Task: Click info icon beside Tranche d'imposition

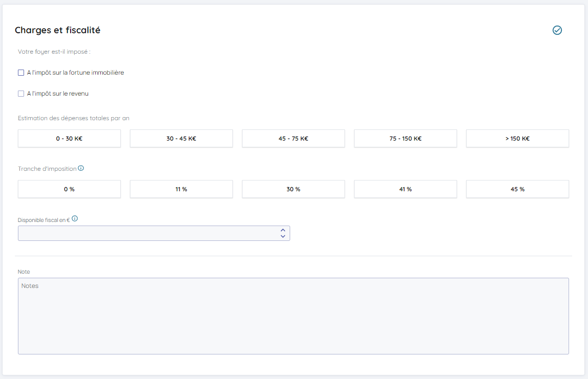Action: [x=81, y=168]
